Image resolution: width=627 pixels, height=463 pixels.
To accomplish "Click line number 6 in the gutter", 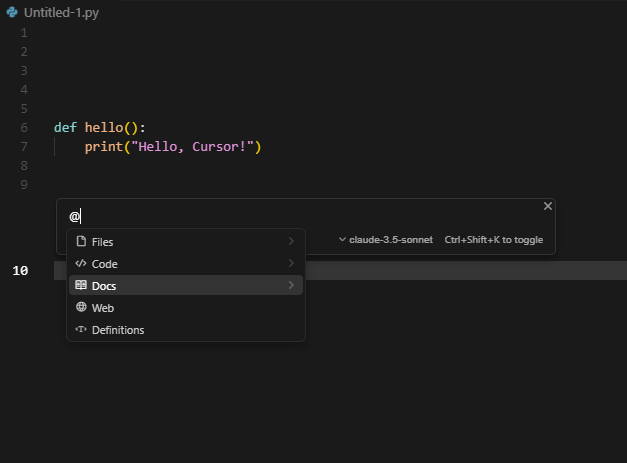I will (23, 128).
